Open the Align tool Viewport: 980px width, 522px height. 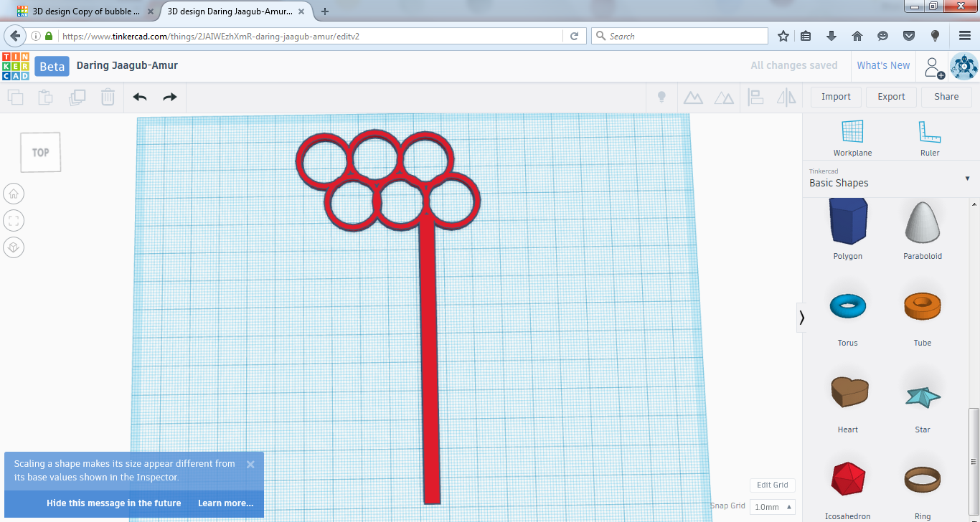click(x=755, y=97)
